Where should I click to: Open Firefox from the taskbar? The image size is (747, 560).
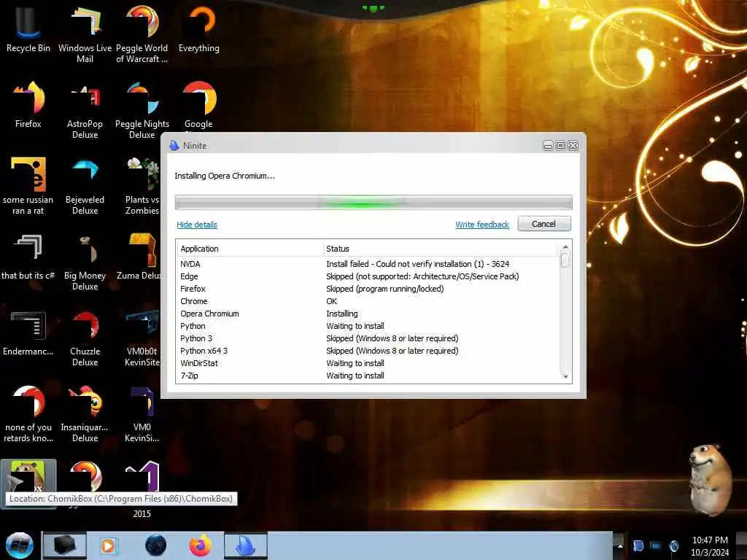coord(201,545)
